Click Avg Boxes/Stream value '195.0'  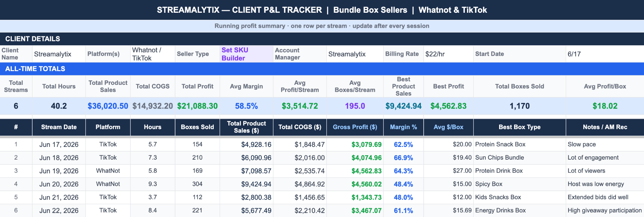click(x=355, y=106)
